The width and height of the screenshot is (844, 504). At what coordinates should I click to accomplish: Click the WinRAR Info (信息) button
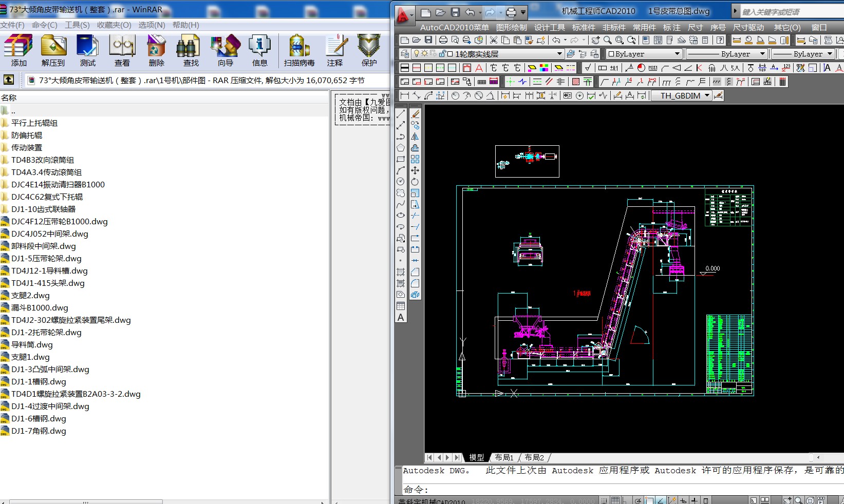click(x=260, y=51)
